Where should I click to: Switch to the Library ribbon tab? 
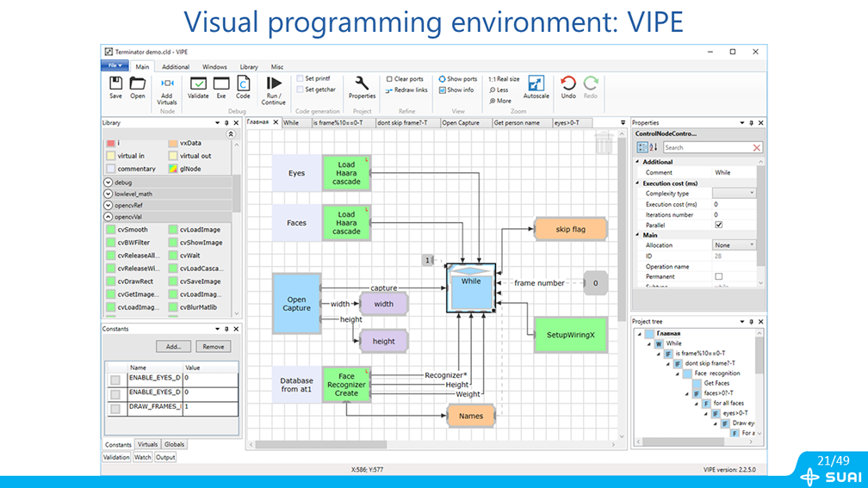(249, 66)
